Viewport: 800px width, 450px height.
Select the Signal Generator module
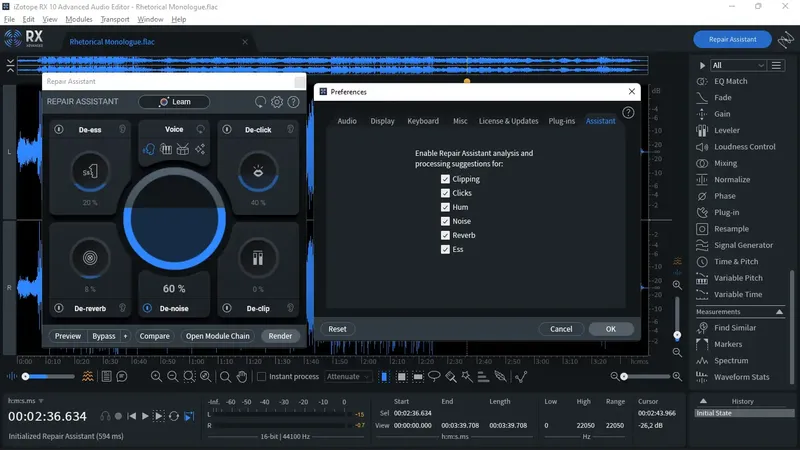743,245
